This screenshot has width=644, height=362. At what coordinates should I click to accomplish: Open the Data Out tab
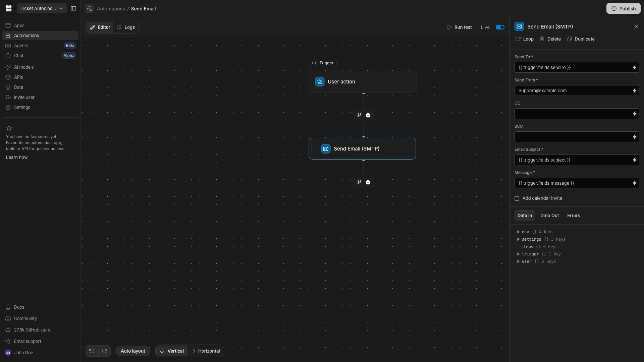(549, 216)
